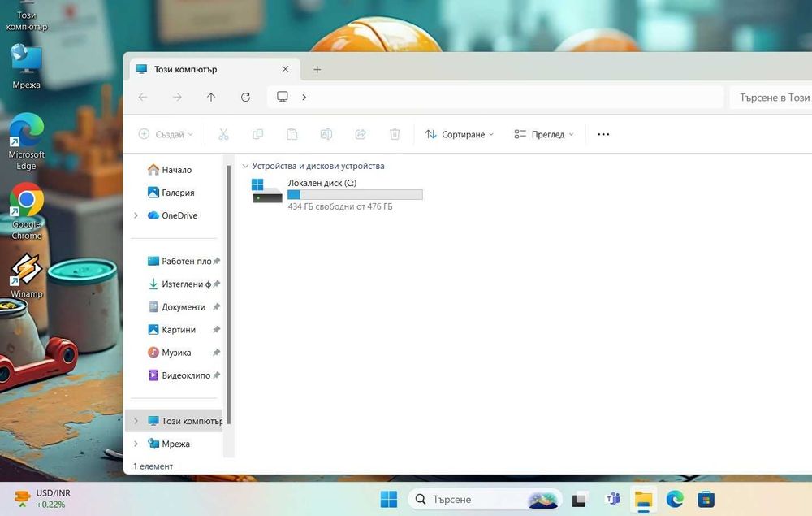812x516 pixels.
Task: Click the address bar chevron after monitor
Action: [x=304, y=97]
